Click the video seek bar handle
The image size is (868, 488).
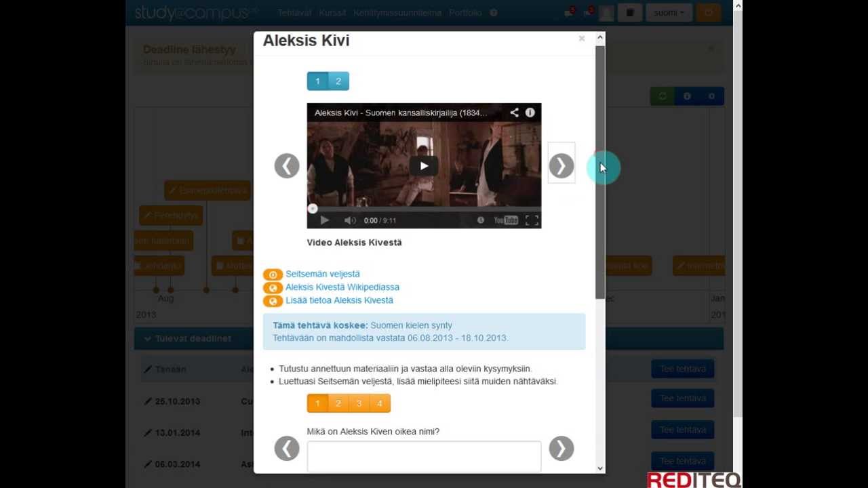312,209
